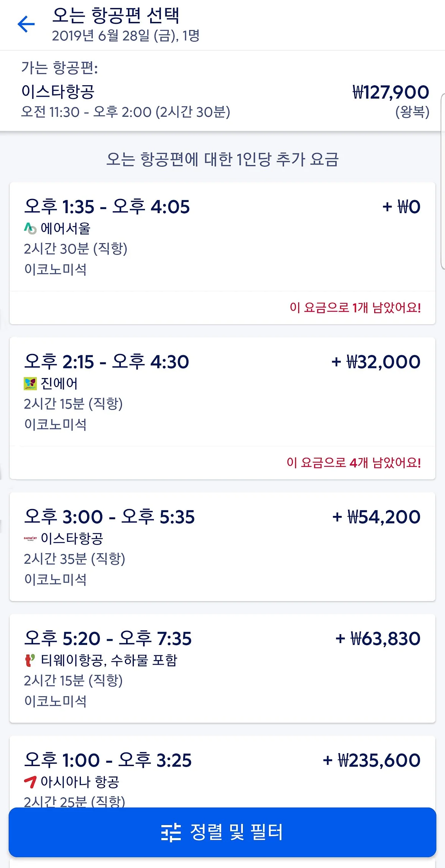Tap the + ₩0 additional fare
This screenshot has height=868, width=445.
click(401, 207)
